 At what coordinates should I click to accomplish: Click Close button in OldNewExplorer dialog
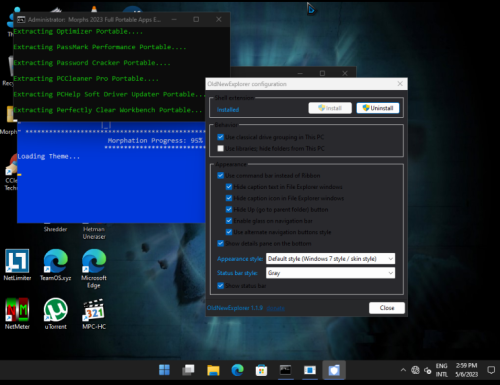(x=387, y=308)
